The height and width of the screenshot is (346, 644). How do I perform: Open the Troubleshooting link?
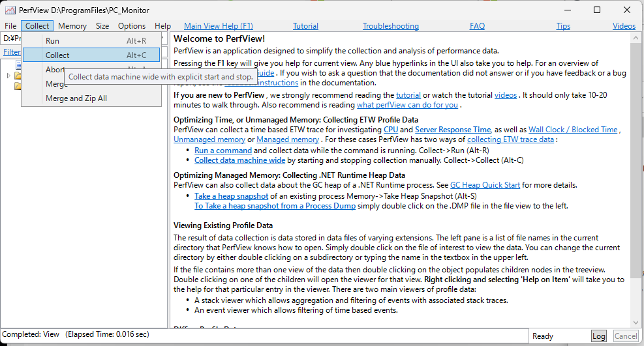(391, 26)
